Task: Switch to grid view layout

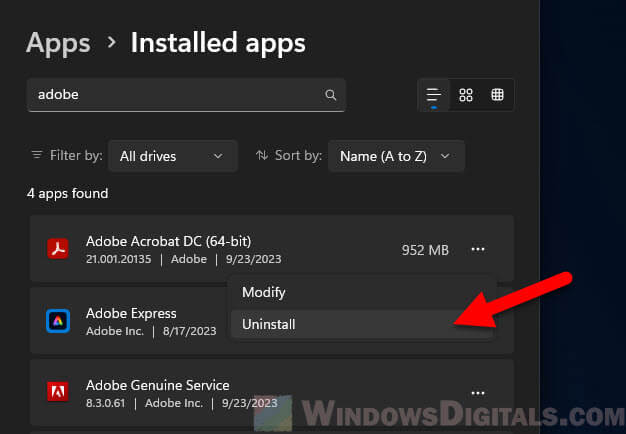Action: pyautogui.click(x=466, y=95)
